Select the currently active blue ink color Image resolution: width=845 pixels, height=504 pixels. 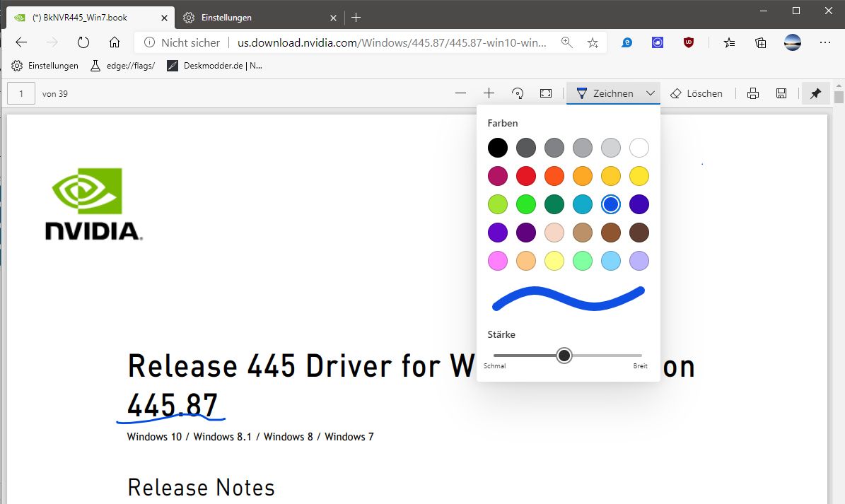610,204
